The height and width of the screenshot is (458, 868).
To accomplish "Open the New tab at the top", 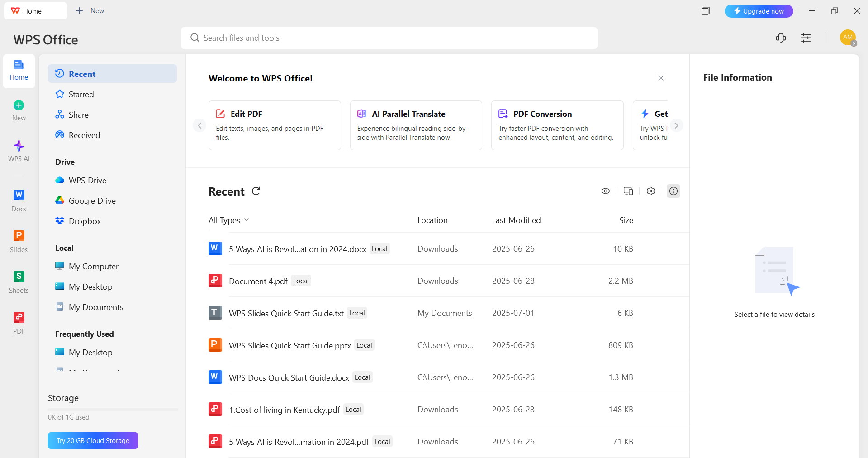I will 90,11.
